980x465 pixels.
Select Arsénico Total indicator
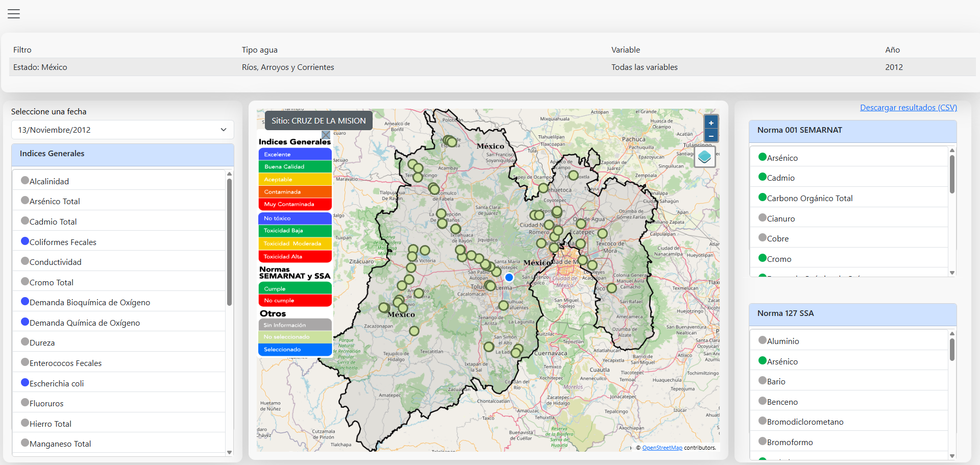[119, 201]
